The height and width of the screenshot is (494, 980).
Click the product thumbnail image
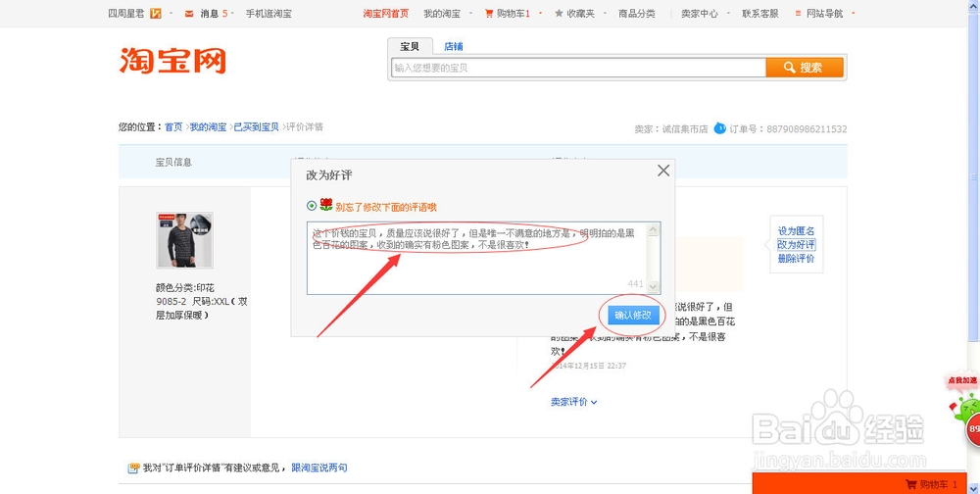184,240
